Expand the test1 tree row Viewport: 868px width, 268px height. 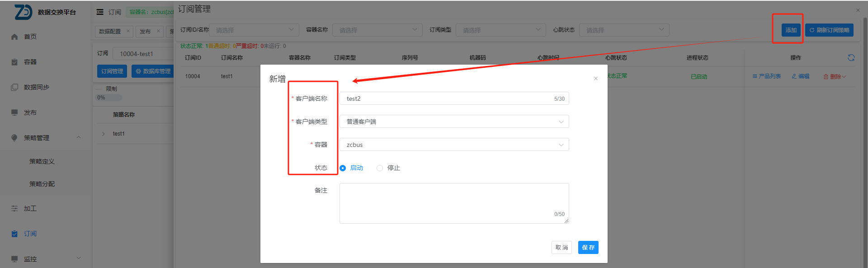pyautogui.click(x=104, y=134)
